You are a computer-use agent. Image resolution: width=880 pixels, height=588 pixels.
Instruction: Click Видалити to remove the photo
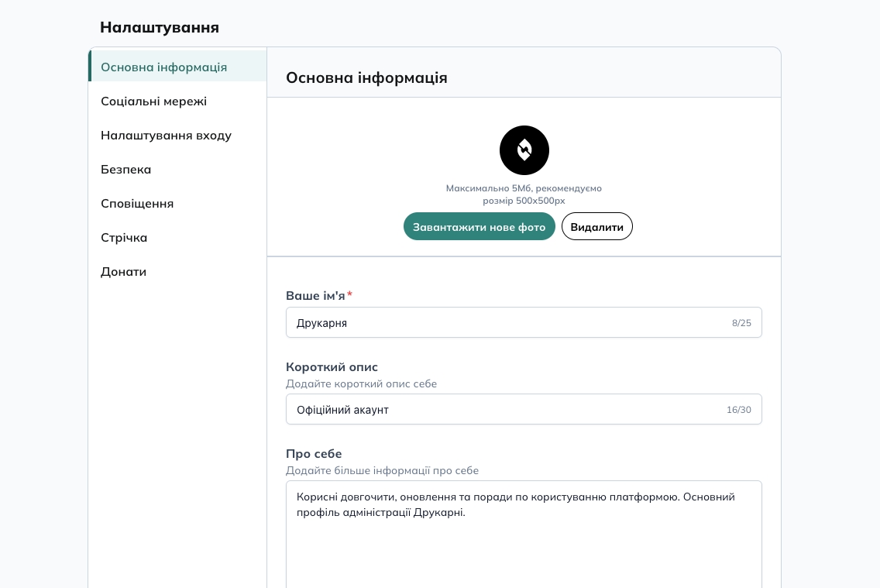tap(596, 226)
